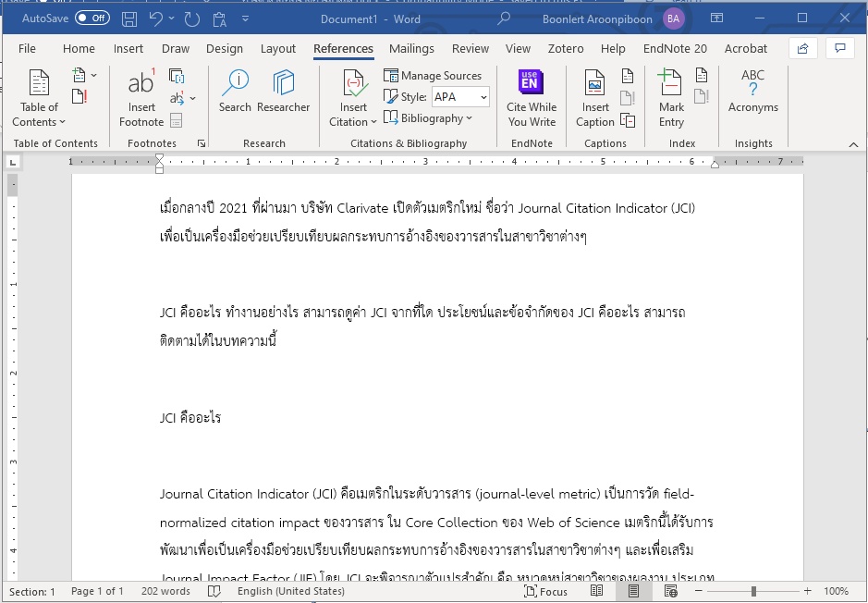Click the Insert Index icon
Viewport: 868px width, 603px height.
coord(702,75)
